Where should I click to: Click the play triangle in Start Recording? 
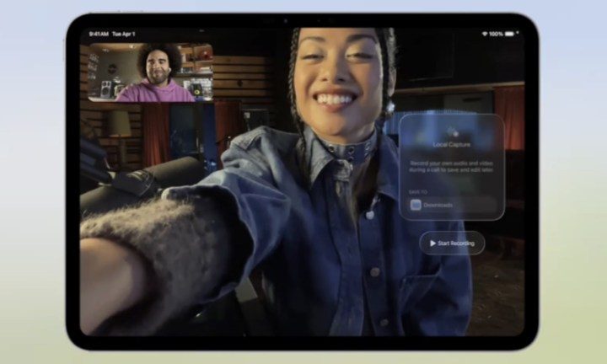432,243
